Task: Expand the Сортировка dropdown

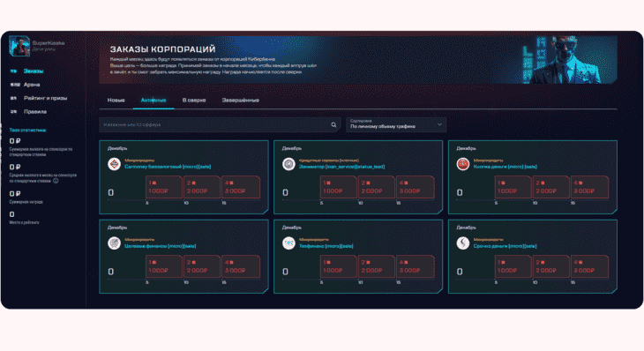Action: point(396,125)
